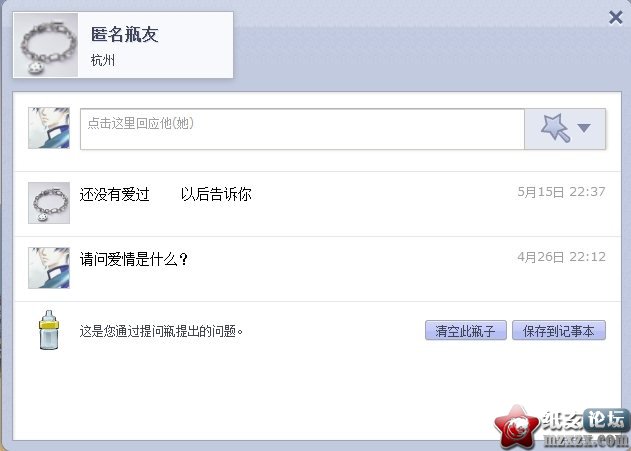Click the 清空此瓶子 button

click(466, 331)
